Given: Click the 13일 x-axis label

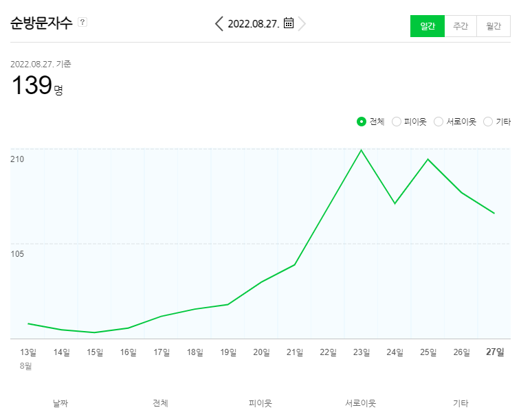Looking at the screenshot, I should tap(28, 352).
